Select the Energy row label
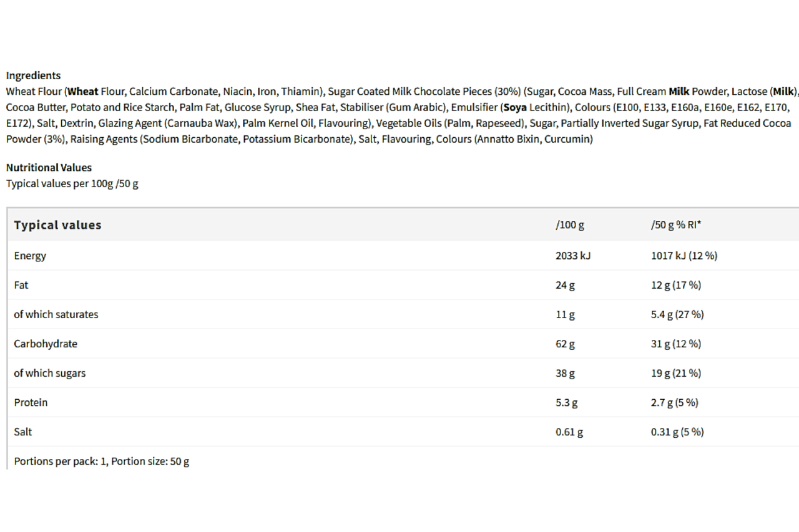799x532 pixels. point(30,256)
